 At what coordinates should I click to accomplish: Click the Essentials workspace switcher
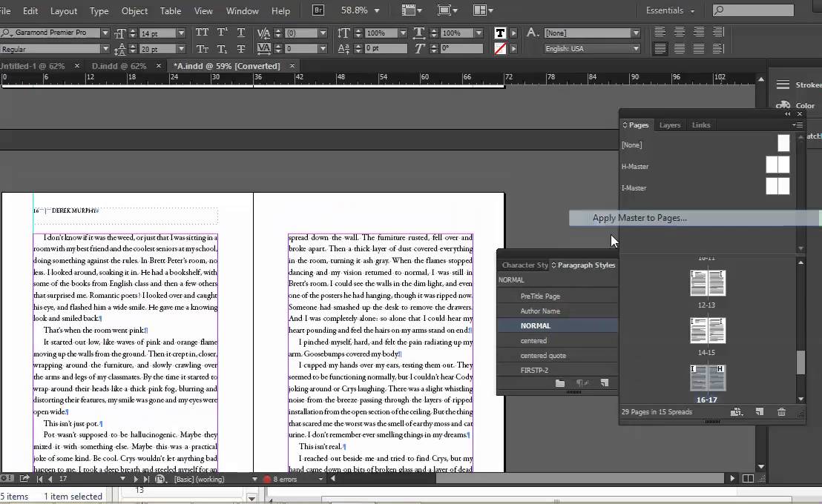coord(666,10)
